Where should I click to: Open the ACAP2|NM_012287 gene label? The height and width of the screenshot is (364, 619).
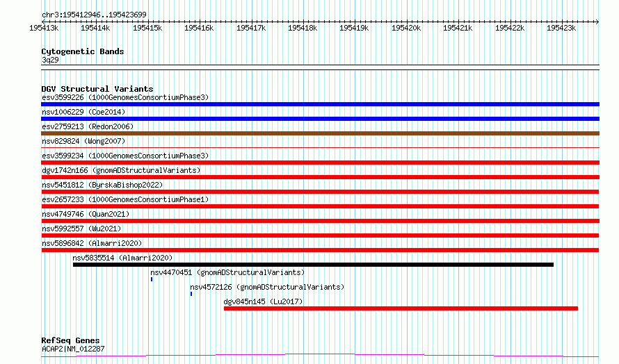click(x=73, y=349)
